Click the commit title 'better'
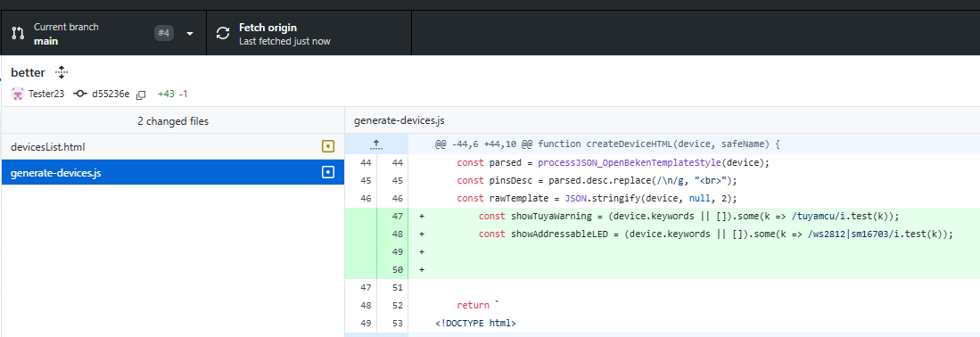The image size is (980, 337). (x=29, y=72)
